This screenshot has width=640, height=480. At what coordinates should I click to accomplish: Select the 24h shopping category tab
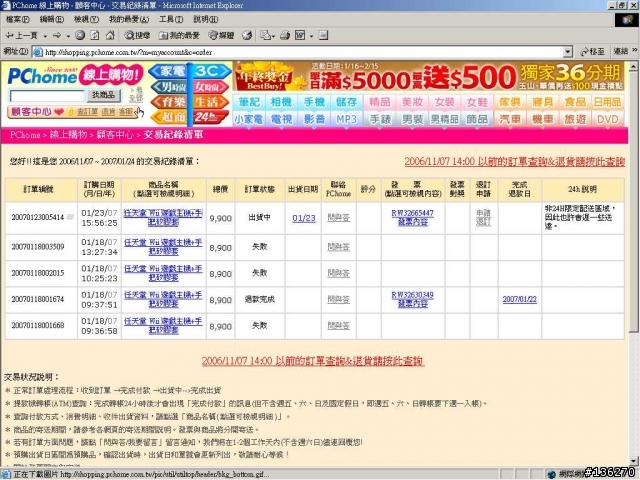point(210,117)
